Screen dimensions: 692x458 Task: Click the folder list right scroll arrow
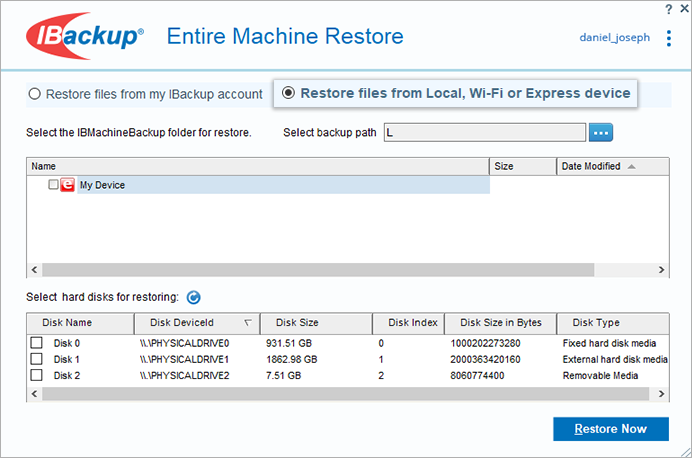click(661, 270)
